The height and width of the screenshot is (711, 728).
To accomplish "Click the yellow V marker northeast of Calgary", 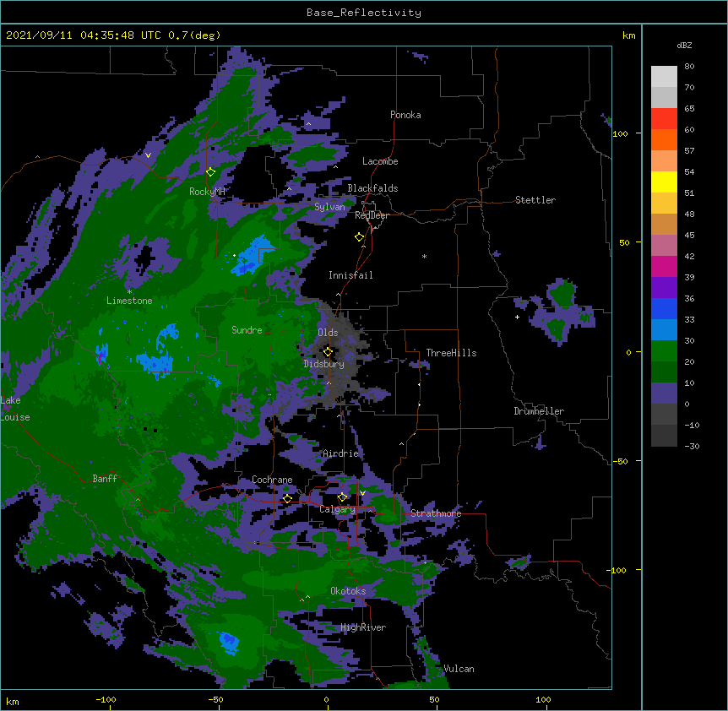I will pos(362,493).
